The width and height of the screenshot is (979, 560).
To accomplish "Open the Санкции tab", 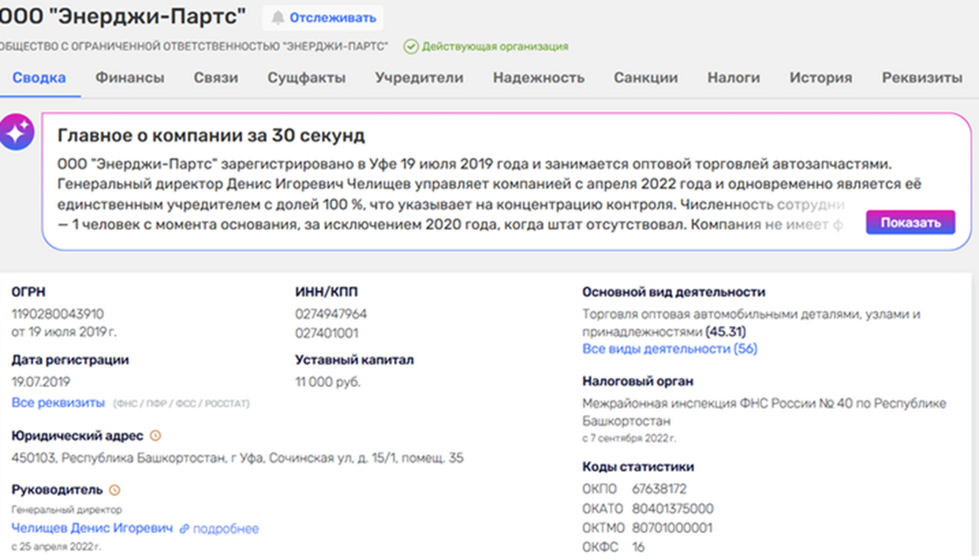I will pyautogui.click(x=645, y=78).
